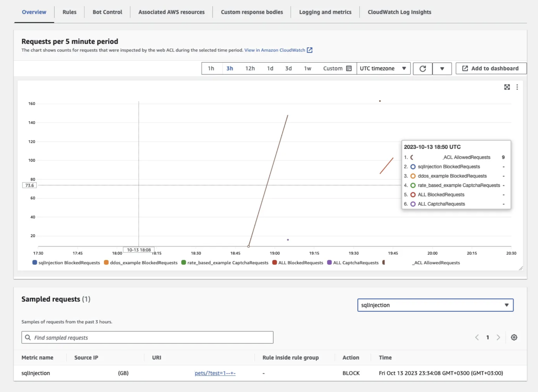Select the 1h time range
538x392 pixels.
pyautogui.click(x=211, y=68)
